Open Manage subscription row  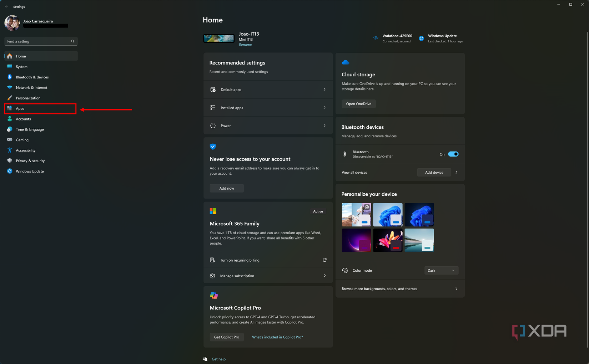pos(268,276)
